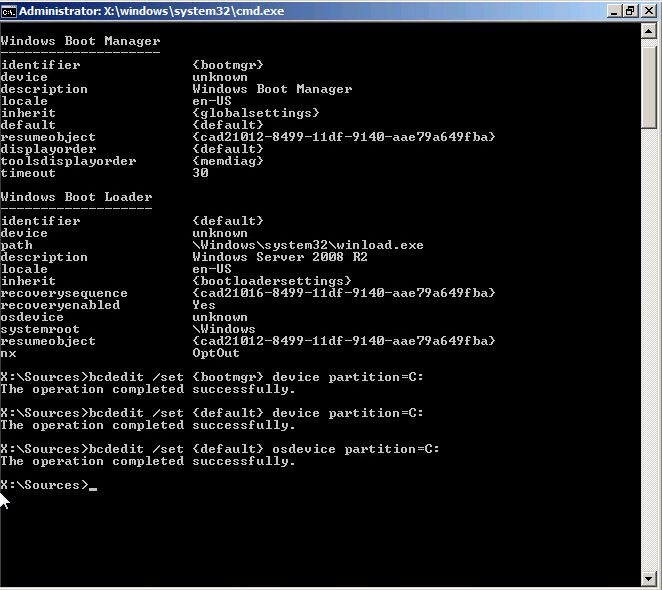Click the 'timeout' label
The image size is (662, 590).
pyautogui.click(x=28, y=173)
